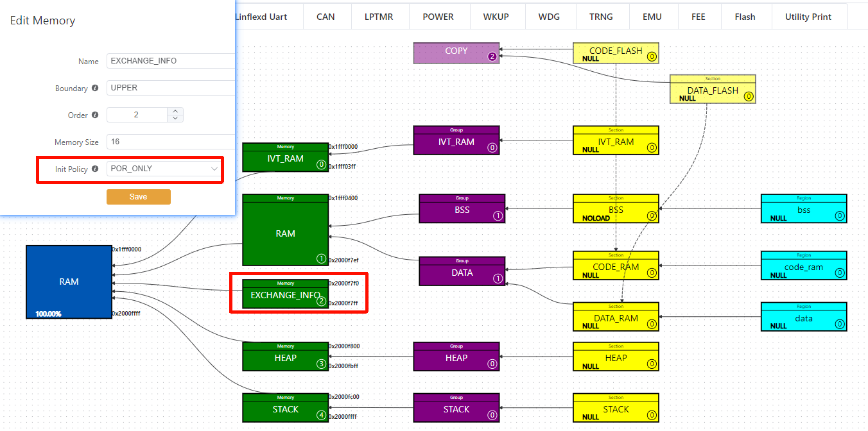This screenshot has height=431, width=868.
Task: Increment the Order value with the up arrow
Action: 175,111
